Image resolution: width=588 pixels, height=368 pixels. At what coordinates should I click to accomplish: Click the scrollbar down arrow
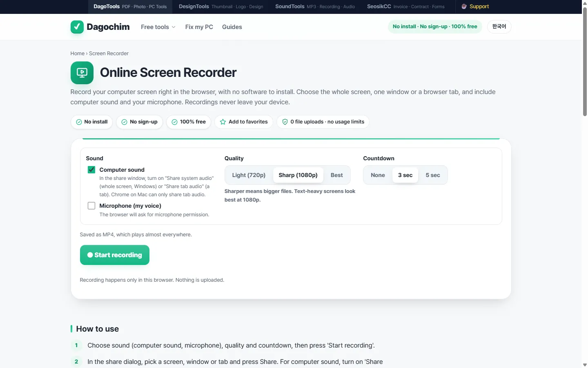click(x=585, y=365)
